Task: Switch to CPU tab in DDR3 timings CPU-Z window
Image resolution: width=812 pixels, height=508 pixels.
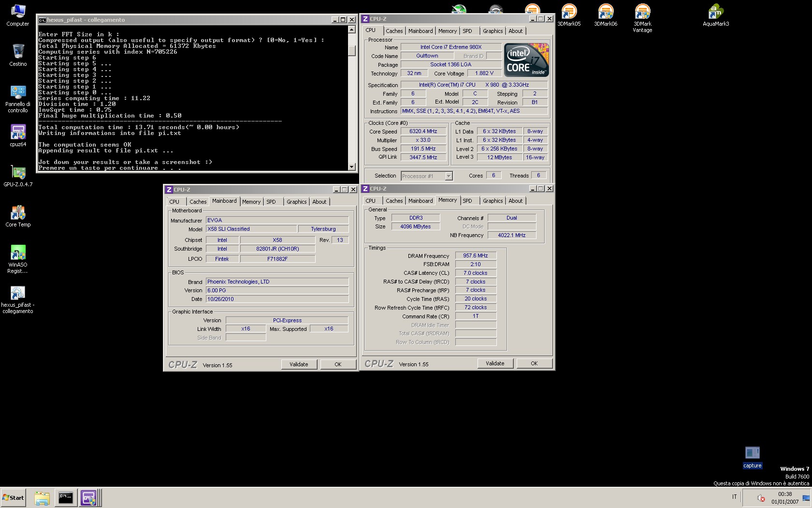Action: click(x=371, y=201)
